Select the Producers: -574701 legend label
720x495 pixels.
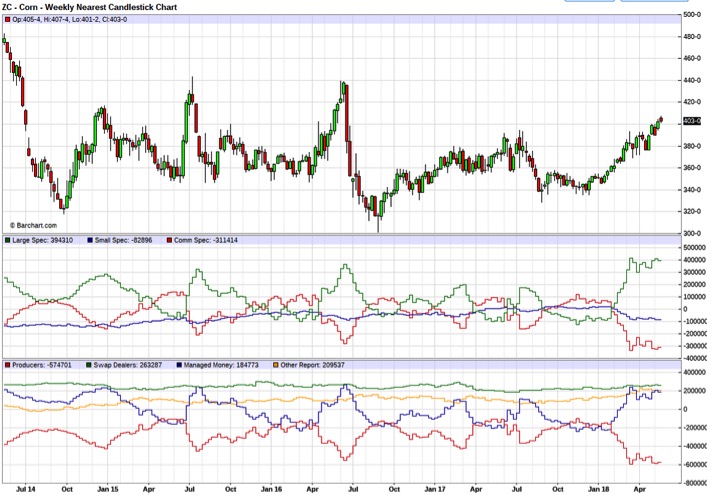(44, 366)
